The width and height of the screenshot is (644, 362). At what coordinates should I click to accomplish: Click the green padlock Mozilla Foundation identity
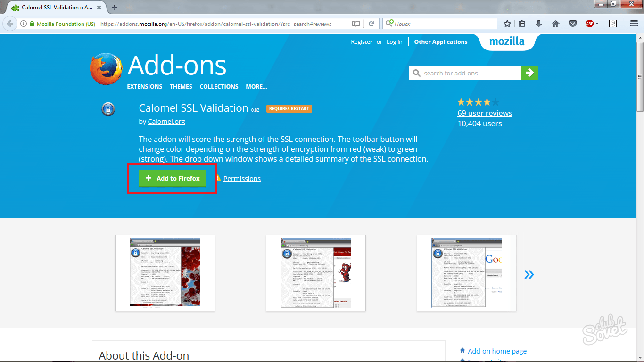pos(63,24)
